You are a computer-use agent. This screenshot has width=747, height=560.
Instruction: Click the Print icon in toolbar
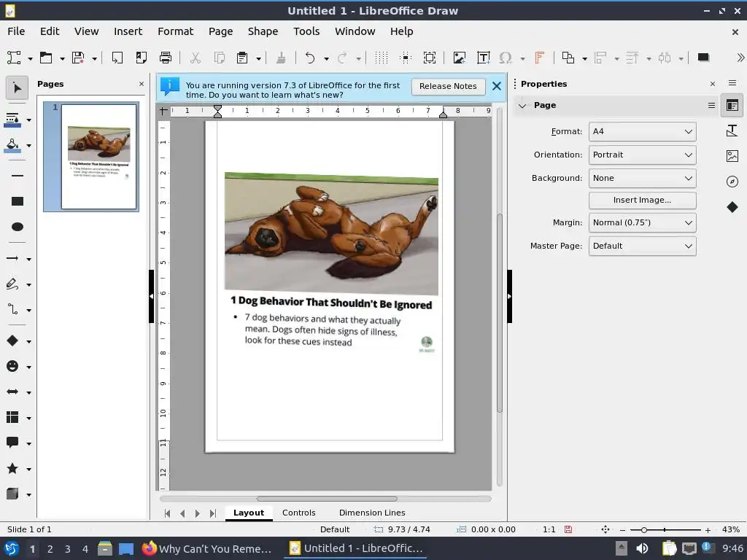pos(166,58)
